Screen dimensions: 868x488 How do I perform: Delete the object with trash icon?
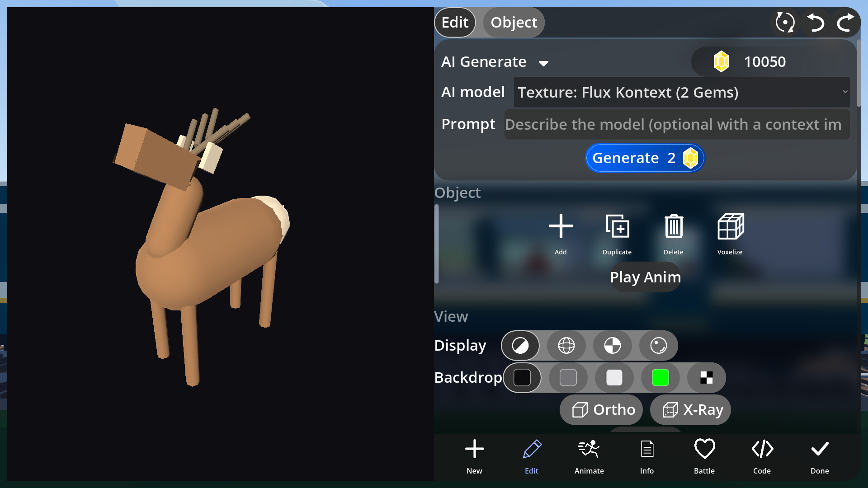(x=674, y=226)
